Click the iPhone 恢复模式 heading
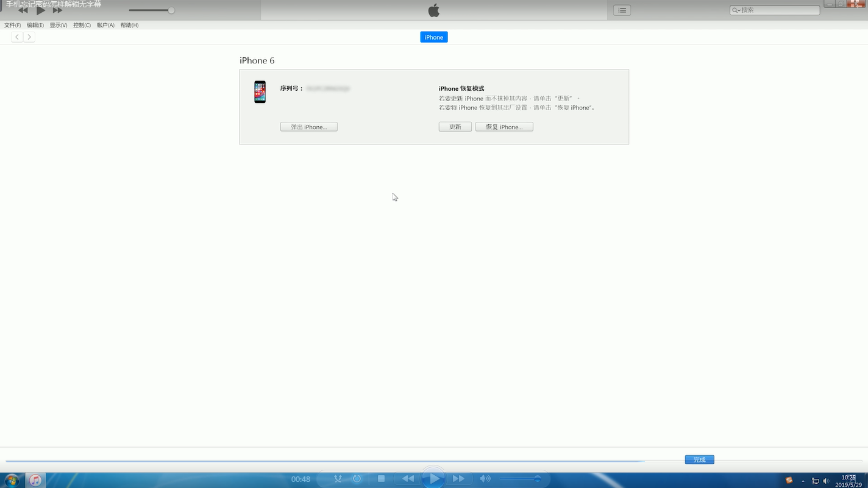This screenshot has width=868, height=488. pos(461,88)
